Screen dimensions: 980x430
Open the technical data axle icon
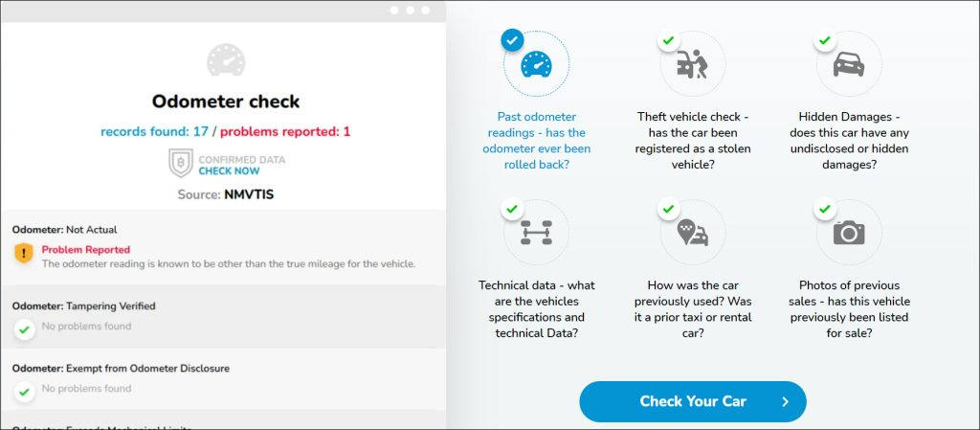point(536,233)
